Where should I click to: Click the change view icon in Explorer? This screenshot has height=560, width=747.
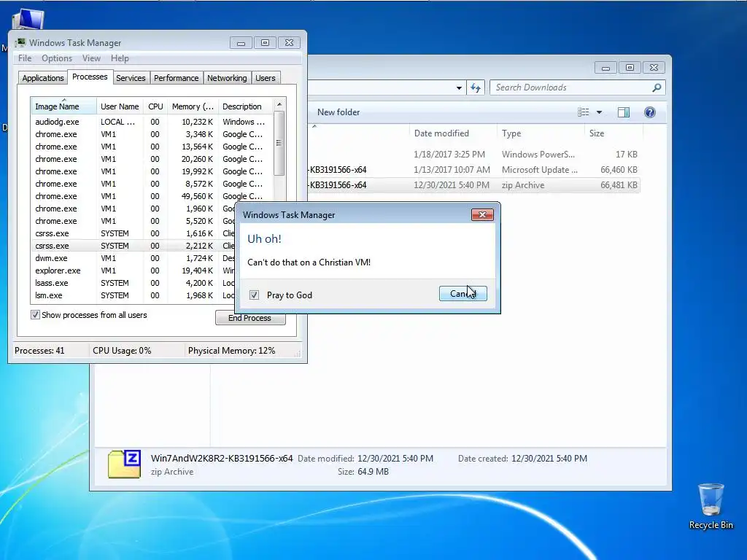pyautogui.click(x=583, y=112)
